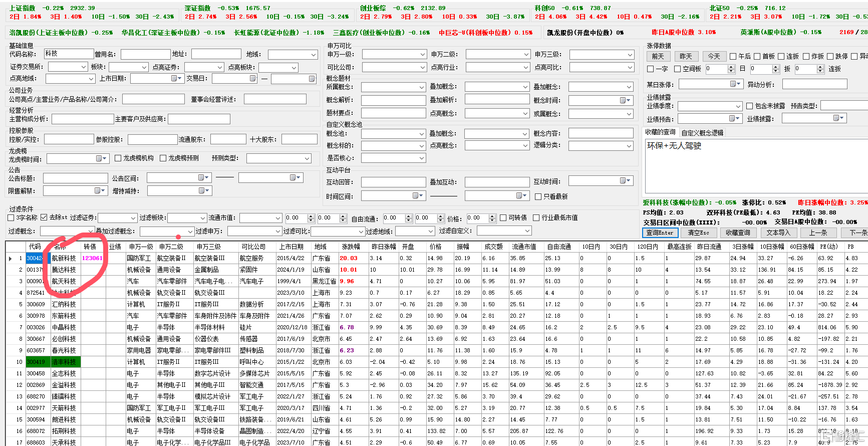This screenshot has height=446, width=868.
Task: Expand the 申万二级 combo box
Action: pyautogui.click(x=526, y=54)
